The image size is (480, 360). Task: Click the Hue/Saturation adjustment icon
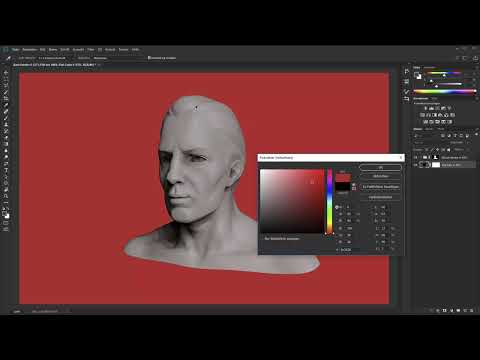422,115
